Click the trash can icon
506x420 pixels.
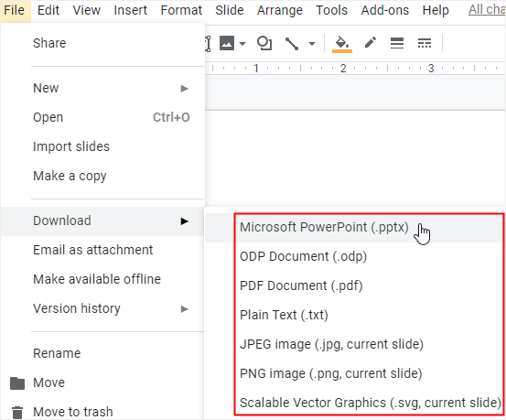point(17,413)
